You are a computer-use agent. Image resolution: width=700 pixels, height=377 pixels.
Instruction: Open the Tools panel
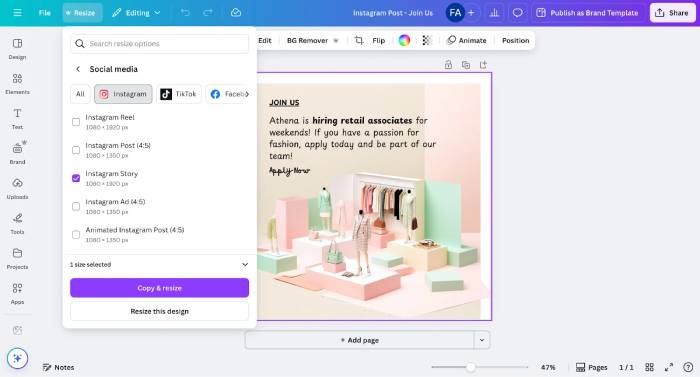point(17,223)
